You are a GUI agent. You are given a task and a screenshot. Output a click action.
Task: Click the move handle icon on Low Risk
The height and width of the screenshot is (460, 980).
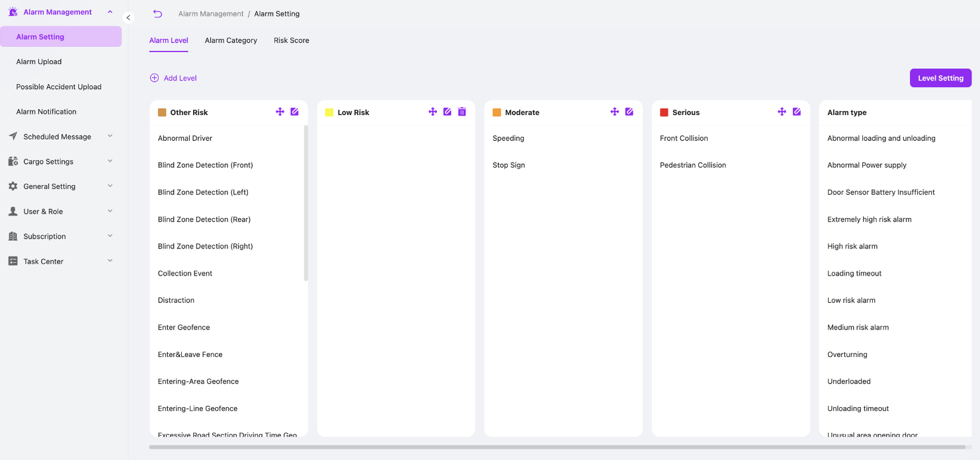(433, 112)
